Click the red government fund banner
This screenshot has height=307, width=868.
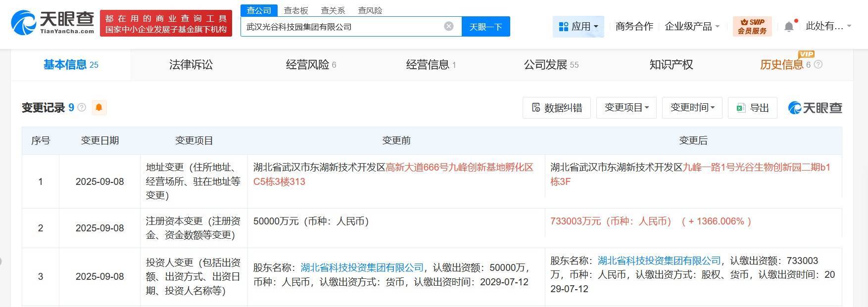tap(166, 23)
